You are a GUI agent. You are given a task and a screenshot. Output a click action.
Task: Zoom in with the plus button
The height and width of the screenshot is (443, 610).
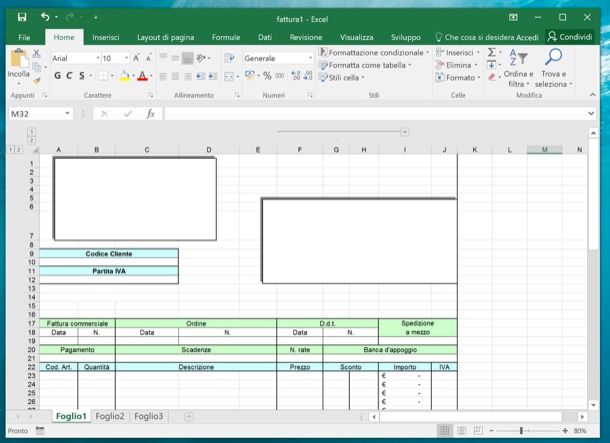click(565, 431)
